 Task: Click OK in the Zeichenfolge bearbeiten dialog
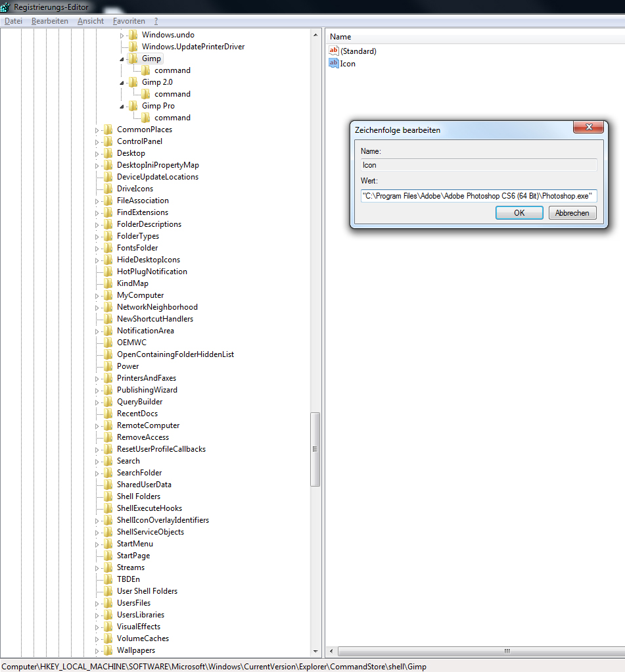(x=519, y=212)
